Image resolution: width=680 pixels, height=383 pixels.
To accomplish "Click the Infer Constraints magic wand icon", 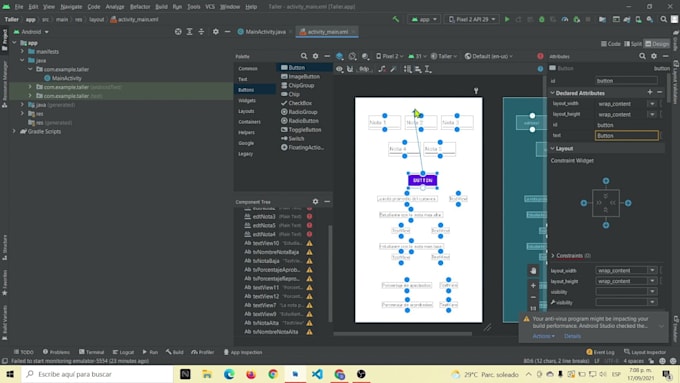I will point(393,69).
